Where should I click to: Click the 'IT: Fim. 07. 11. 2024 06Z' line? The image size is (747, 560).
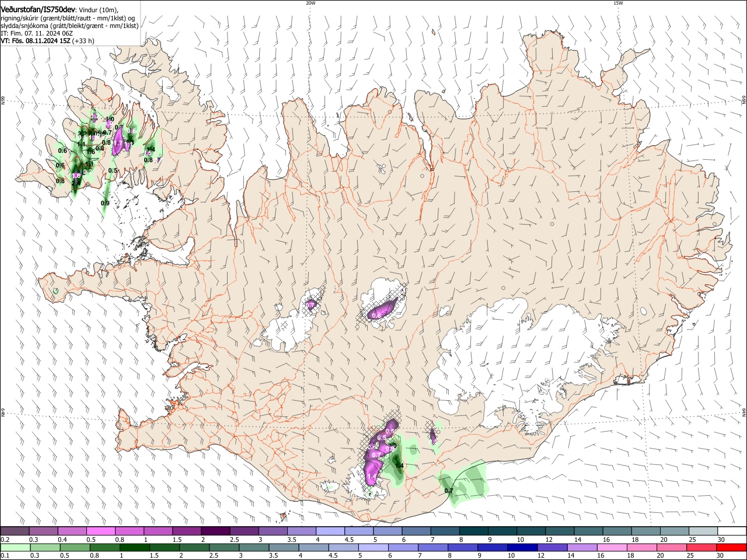(x=37, y=33)
